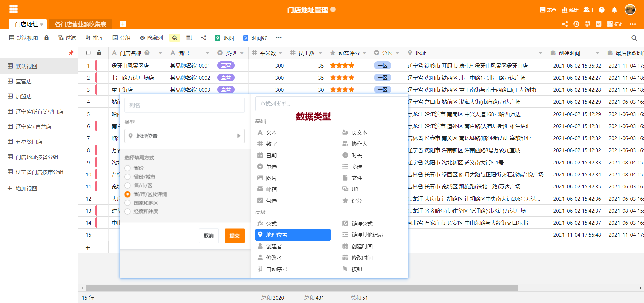Viewport: 644px width, 303px height.
Task: Open the statistics chart button
Action: tap(570, 10)
